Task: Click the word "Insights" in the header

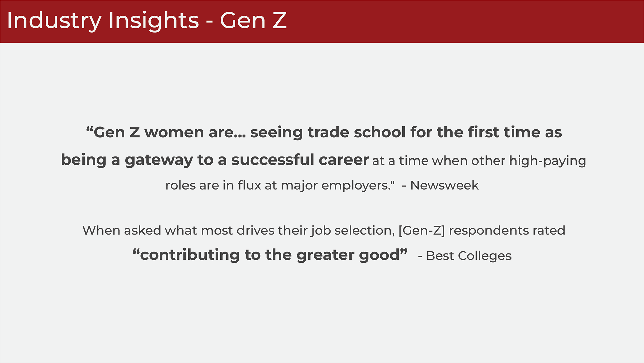Action: 154,20
